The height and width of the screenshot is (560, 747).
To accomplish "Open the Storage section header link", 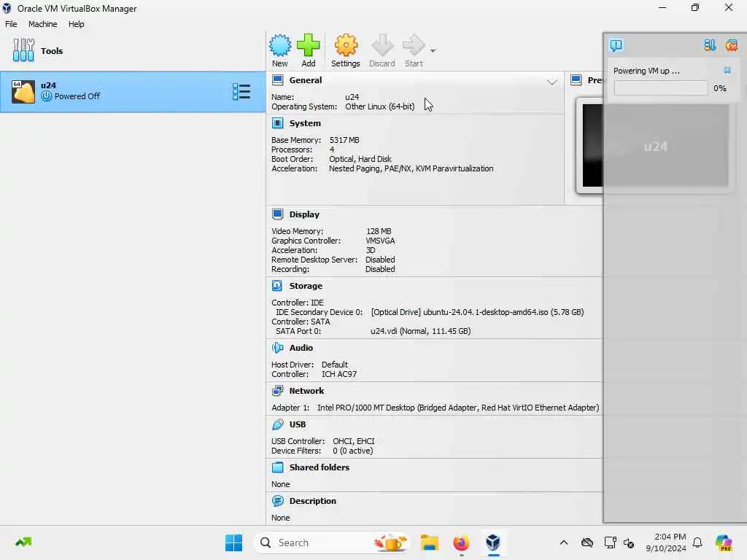I will coord(306,286).
